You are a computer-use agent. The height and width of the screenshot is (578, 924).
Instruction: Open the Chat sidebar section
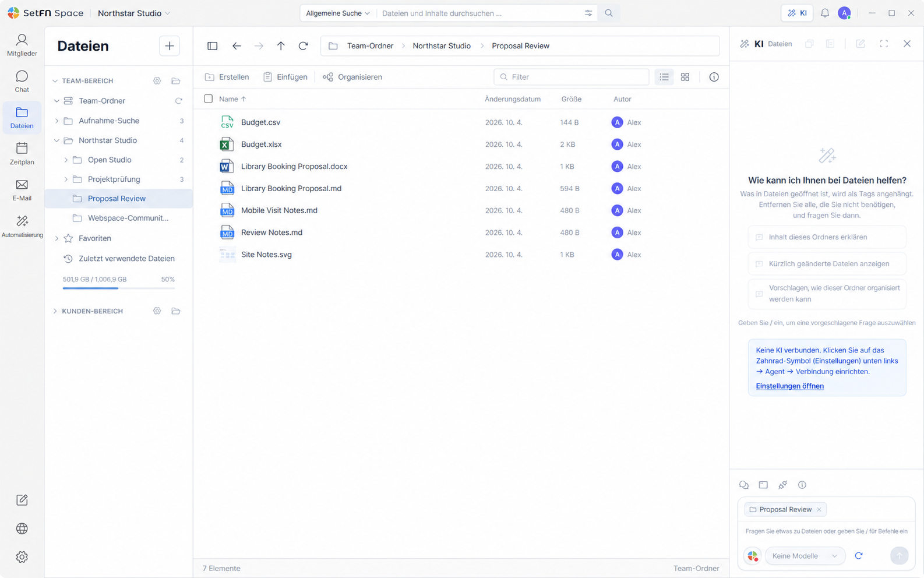pos(22,82)
